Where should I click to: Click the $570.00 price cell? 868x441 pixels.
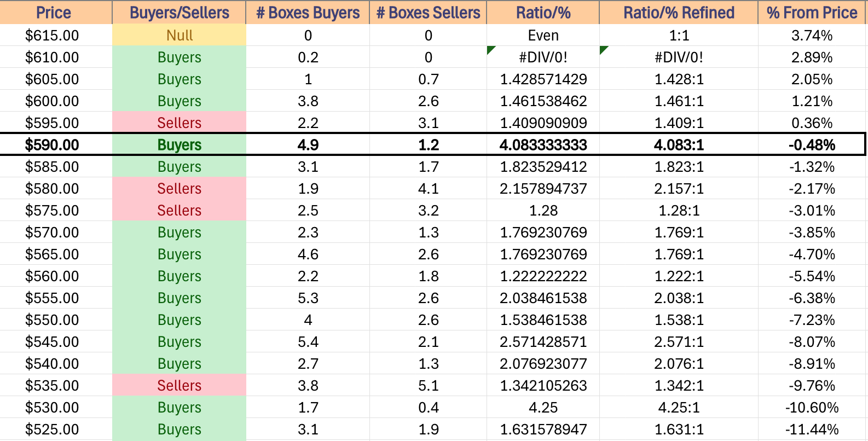pyautogui.click(x=56, y=232)
